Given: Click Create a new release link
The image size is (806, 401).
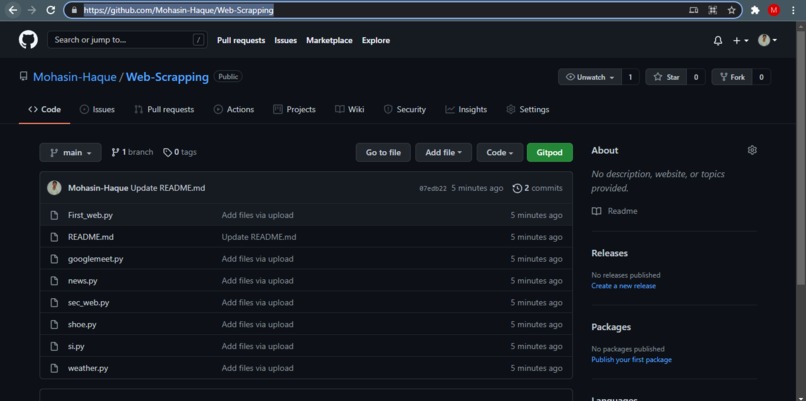Looking at the screenshot, I should click(624, 286).
